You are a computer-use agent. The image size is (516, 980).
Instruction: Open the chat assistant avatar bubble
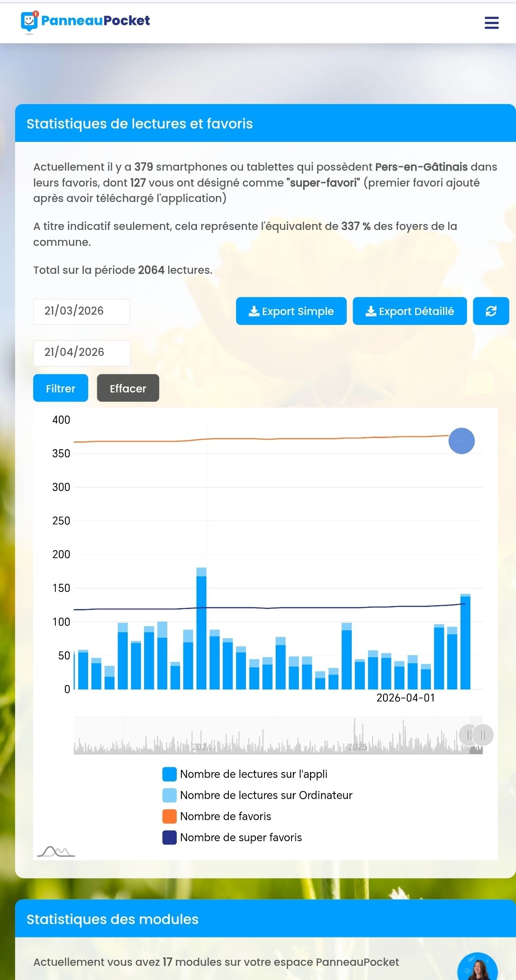pyautogui.click(x=477, y=969)
